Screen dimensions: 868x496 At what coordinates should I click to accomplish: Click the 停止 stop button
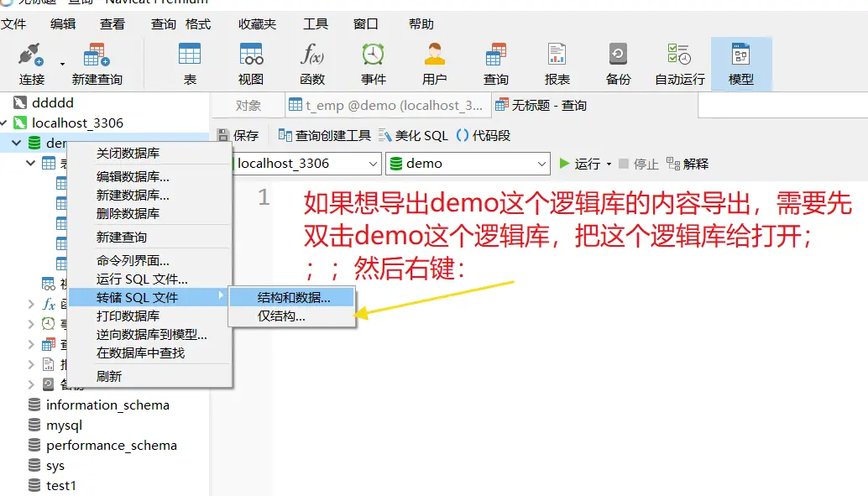(638, 164)
